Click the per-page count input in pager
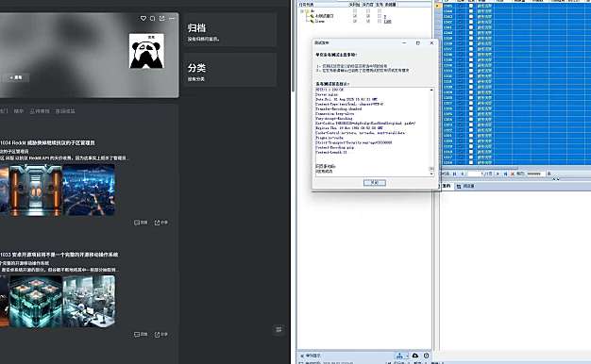The image size is (591, 364). (535, 174)
